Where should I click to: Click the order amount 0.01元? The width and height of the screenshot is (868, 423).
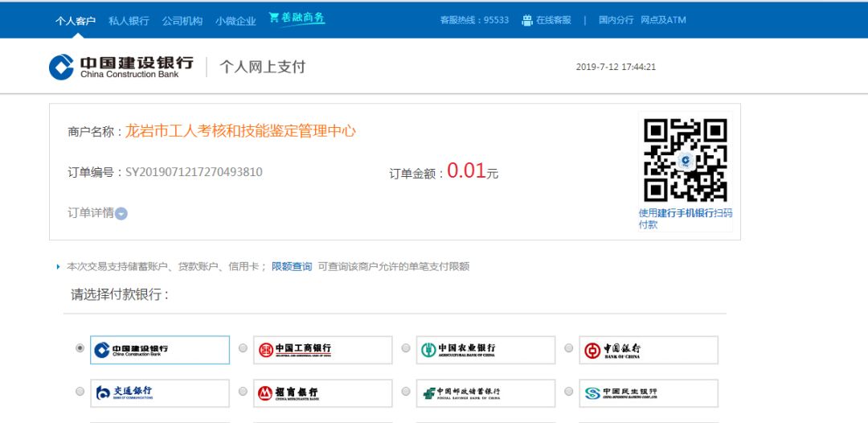click(x=473, y=170)
